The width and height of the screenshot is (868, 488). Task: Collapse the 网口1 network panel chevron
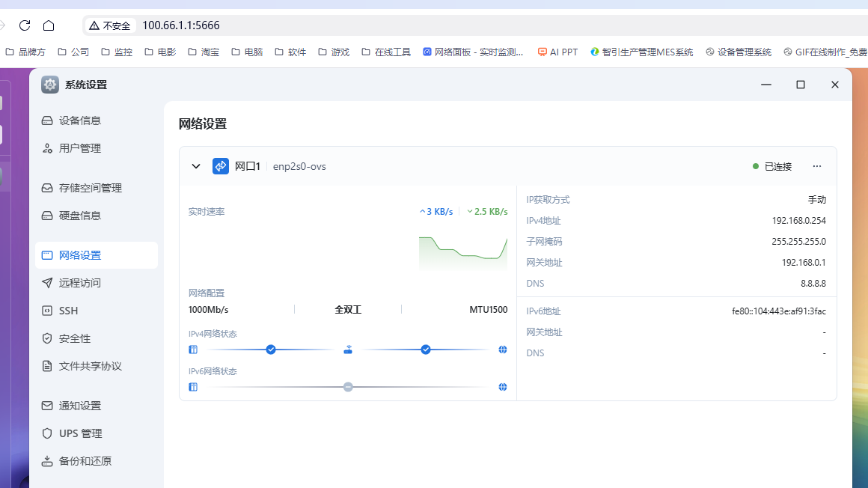click(196, 166)
